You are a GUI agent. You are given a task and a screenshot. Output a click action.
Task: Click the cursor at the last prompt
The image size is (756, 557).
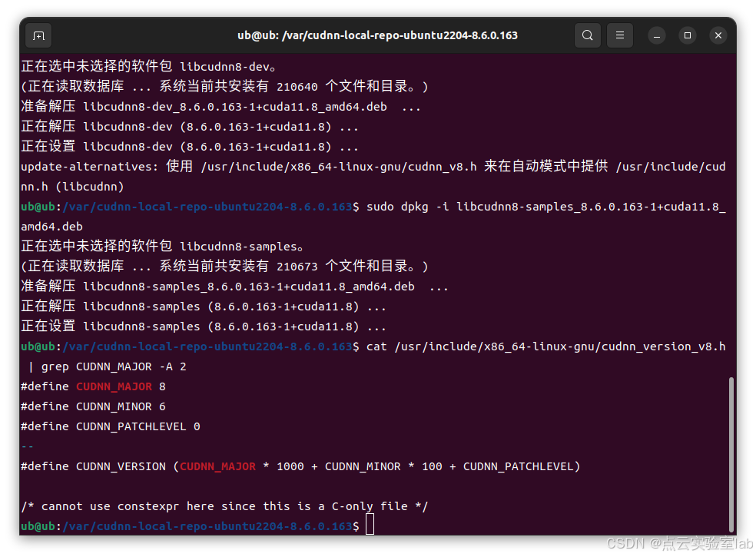370,524
